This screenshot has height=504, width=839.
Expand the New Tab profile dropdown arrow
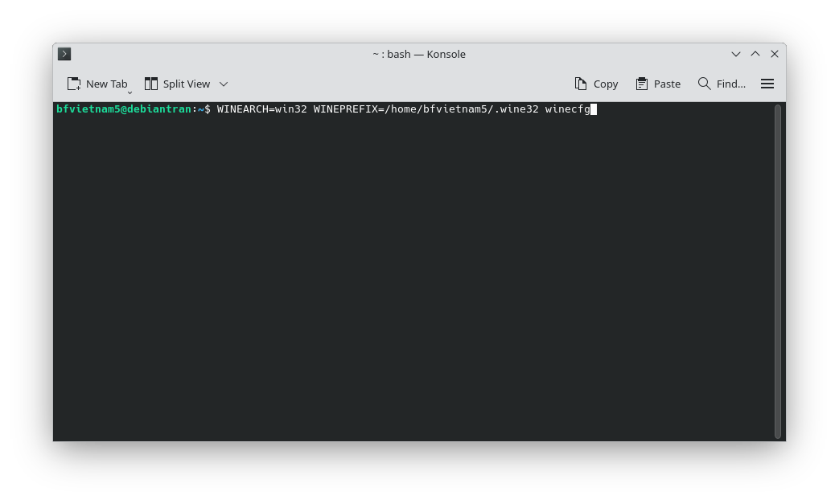[130, 92]
